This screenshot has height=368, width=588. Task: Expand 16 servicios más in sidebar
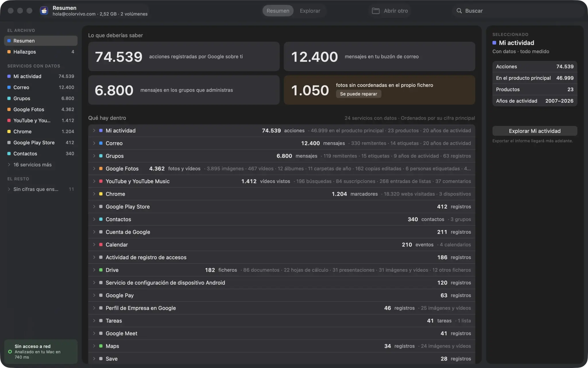41,164
